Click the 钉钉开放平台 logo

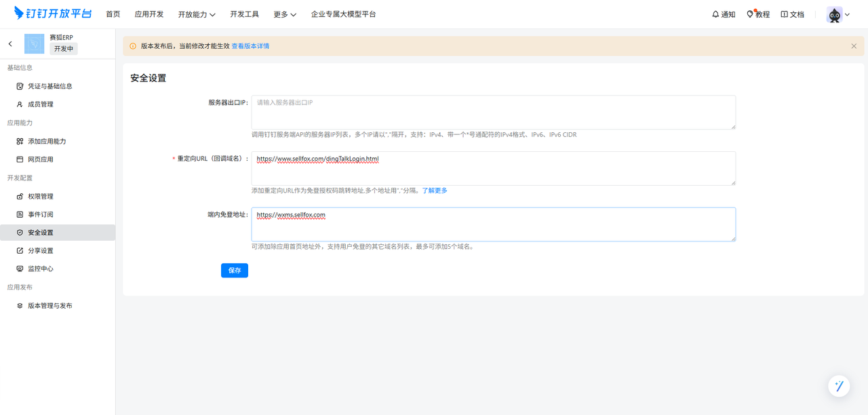click(x=52, y=14)
